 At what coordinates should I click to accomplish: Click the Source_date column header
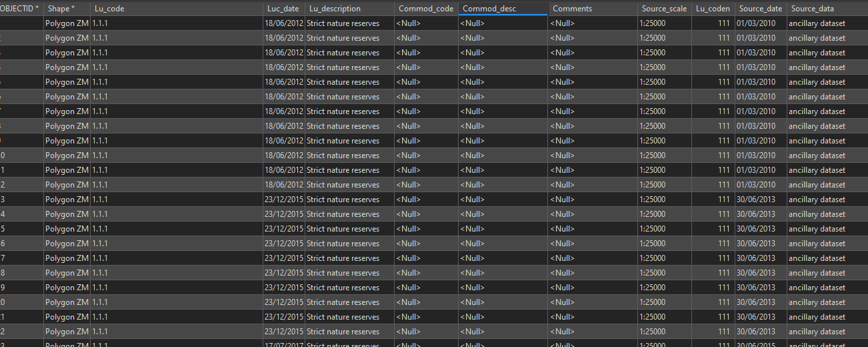coord(761,9)
